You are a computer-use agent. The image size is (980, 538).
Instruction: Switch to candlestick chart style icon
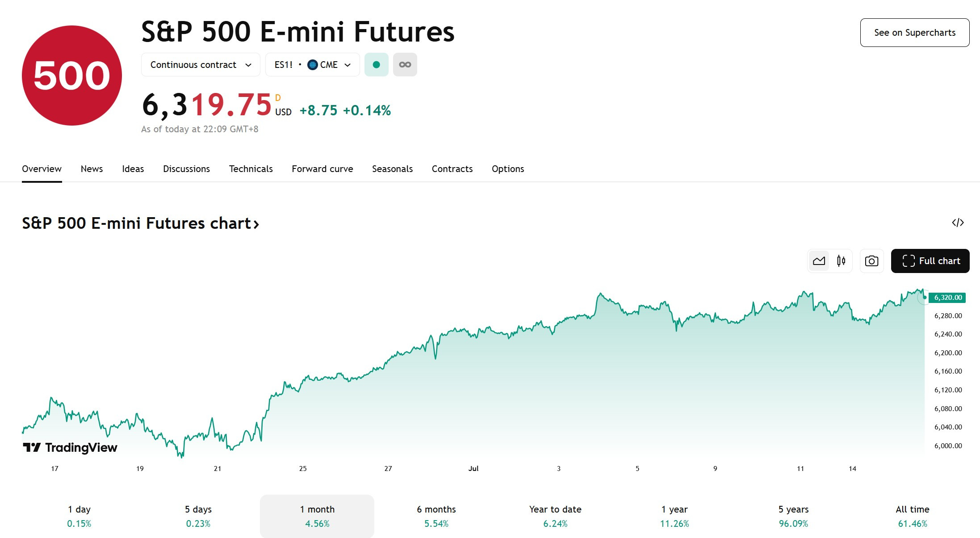point(841,261)
